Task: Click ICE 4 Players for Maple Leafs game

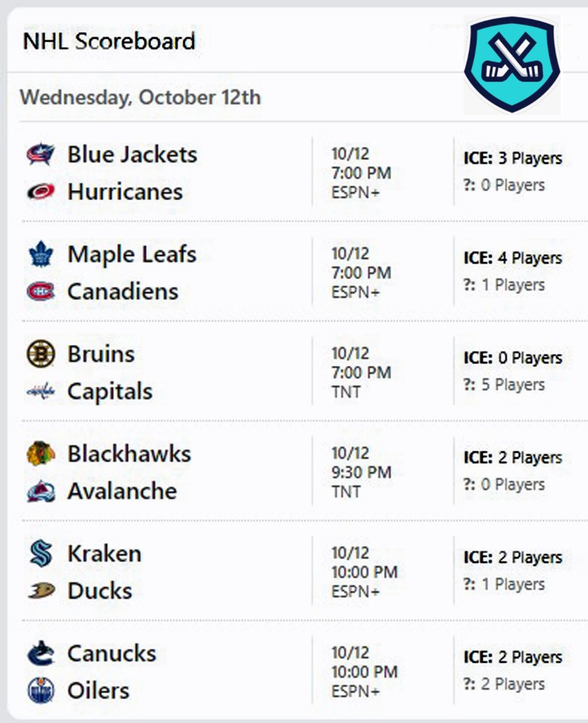Action: [512, 259]
